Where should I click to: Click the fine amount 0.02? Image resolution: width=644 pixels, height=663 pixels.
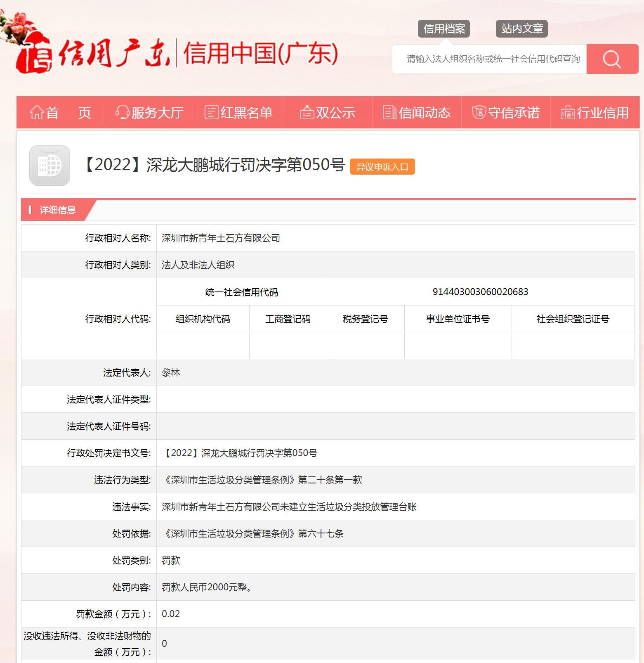point(171,614)
